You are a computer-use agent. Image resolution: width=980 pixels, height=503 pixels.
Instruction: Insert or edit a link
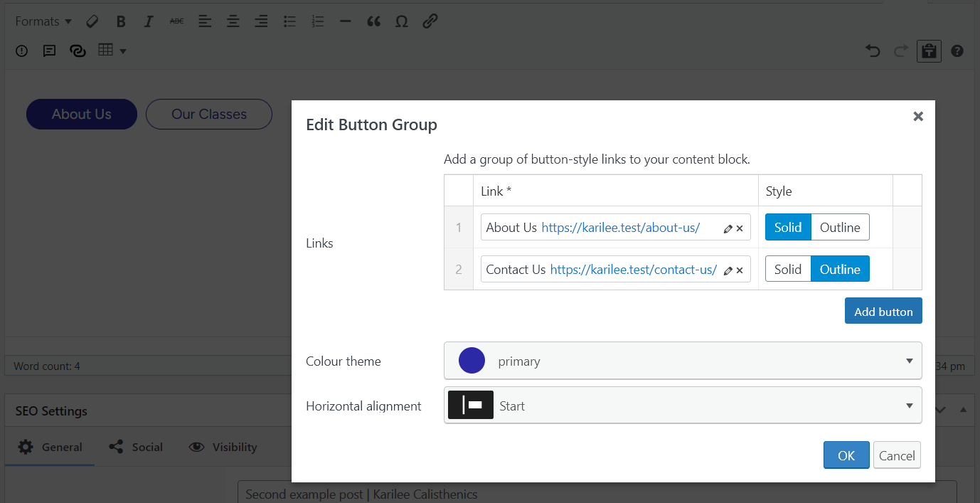click(x=430, y=21)
